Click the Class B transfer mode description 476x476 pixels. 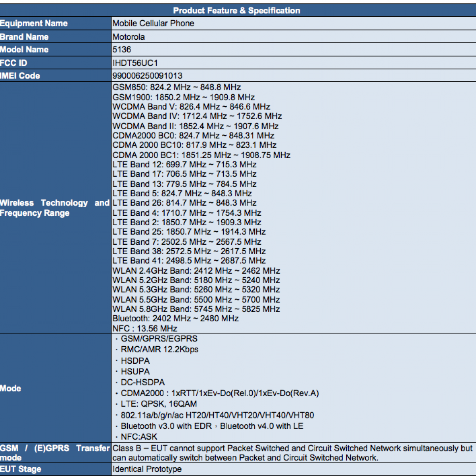coord(292,453)
